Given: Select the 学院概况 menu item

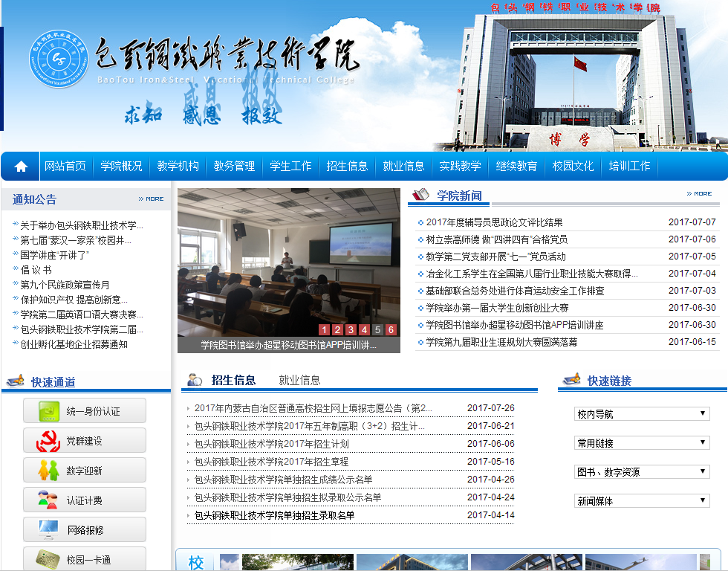Looking at the screenshot, I should tap(121, 167).
